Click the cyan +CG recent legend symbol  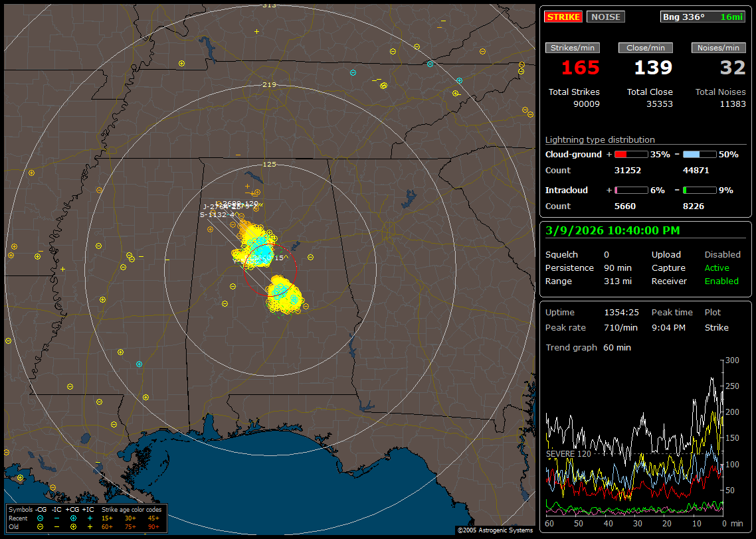coord(73,518)
